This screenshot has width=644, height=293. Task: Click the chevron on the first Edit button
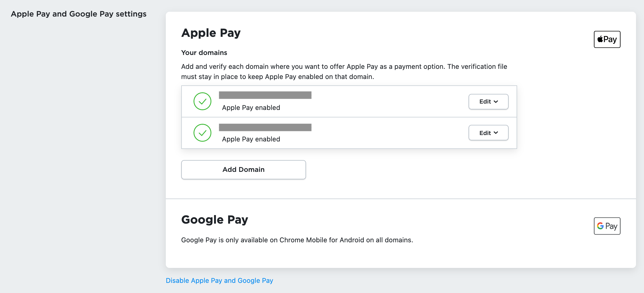496,102
